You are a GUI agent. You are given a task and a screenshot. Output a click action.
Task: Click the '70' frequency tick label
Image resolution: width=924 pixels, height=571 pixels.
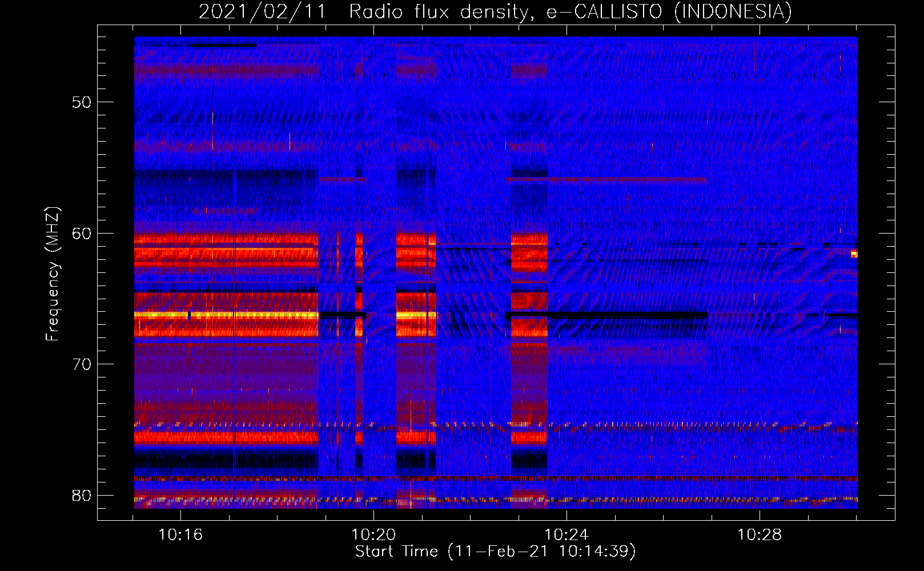click(x=82, y=364)
